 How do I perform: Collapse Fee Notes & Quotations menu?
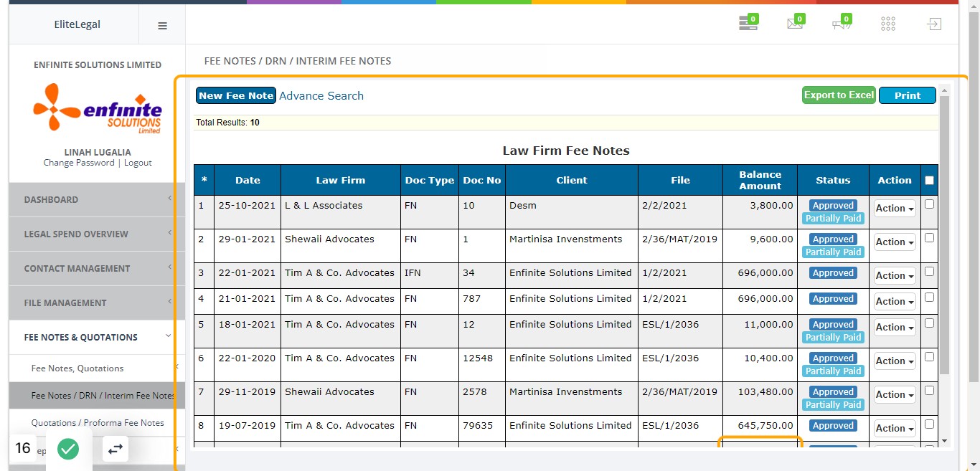[97, 337]
